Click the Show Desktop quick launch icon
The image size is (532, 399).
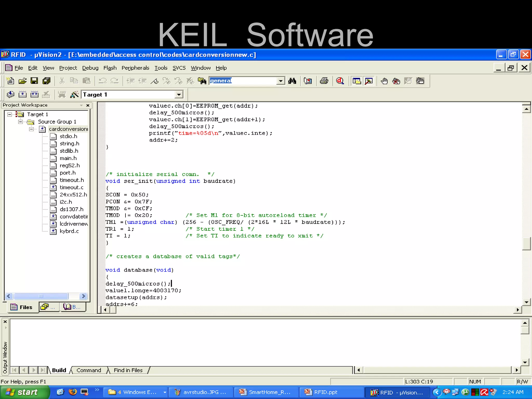click(x=84, y=392)
